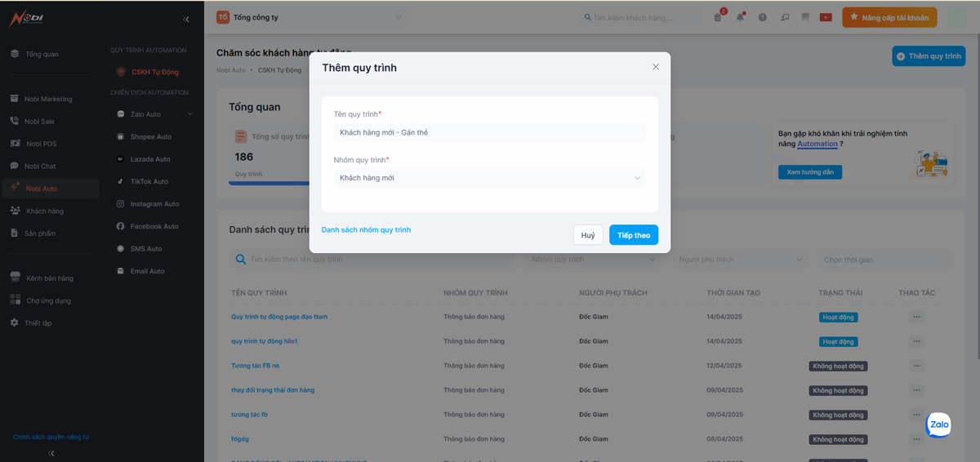Image resolution: width=980 pixels, height=462 pixels.
Task: Close the Thêm quy trình dialog
Action: point(655,67)
